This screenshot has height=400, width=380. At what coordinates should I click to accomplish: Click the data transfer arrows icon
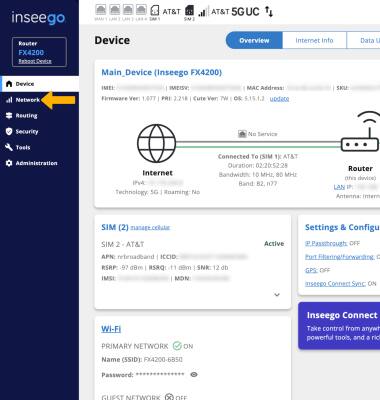point(269,12)
